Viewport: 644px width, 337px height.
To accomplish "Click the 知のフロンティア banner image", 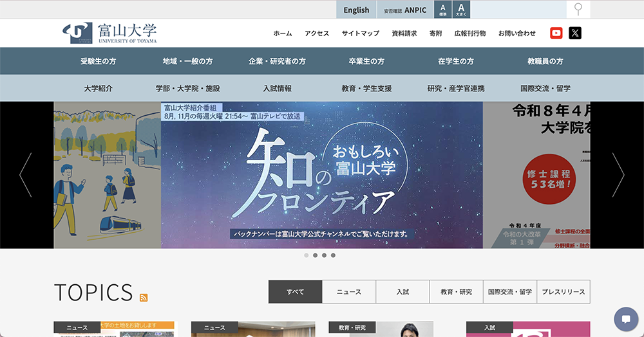I will coord(321,175).
